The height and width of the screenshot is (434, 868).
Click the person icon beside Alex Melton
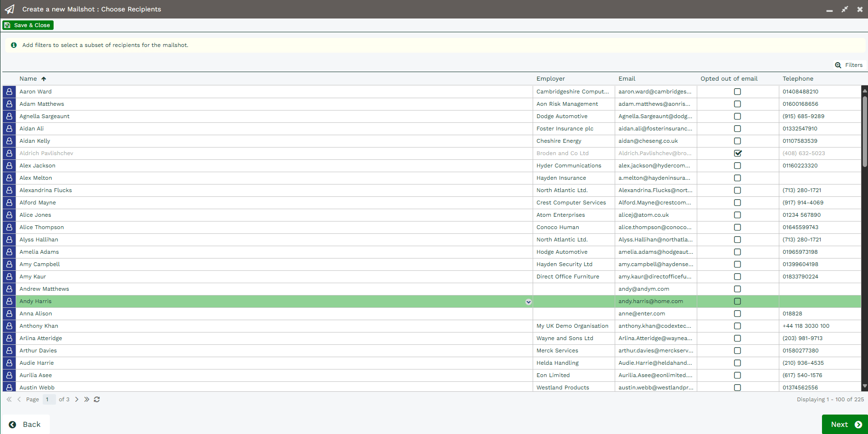[x=9, y=178]
